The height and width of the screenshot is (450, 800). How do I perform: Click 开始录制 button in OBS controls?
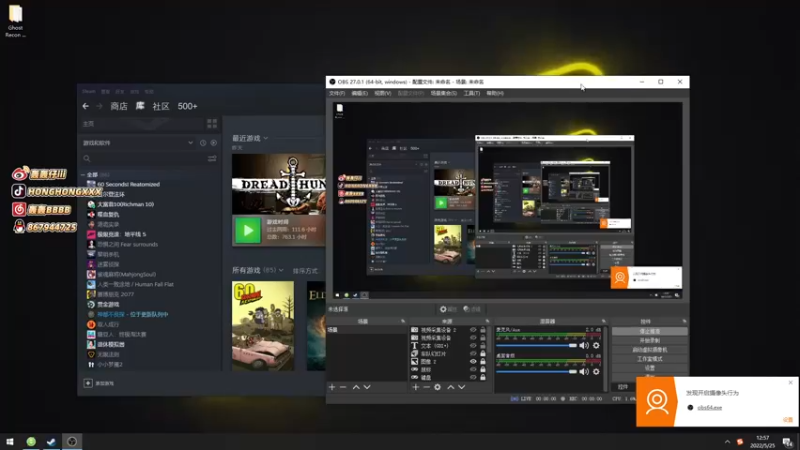pyautogui.click(x=649, y=340)
